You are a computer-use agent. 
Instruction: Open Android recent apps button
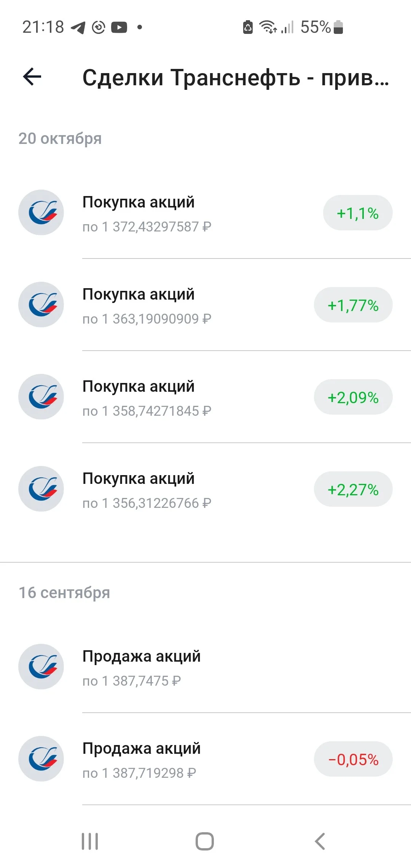(90, 841)
